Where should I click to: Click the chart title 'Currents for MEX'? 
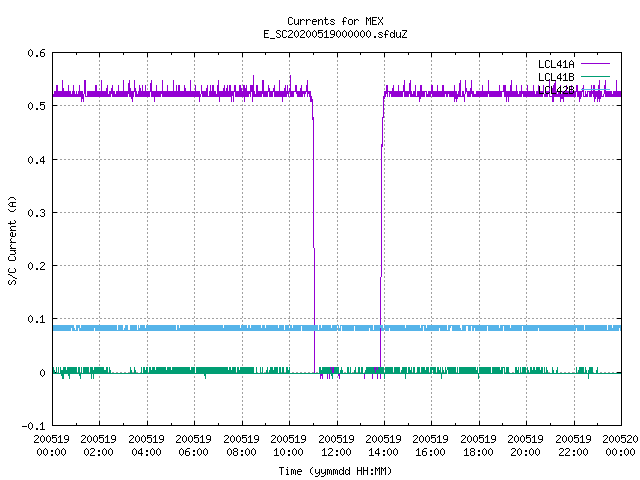335,21
